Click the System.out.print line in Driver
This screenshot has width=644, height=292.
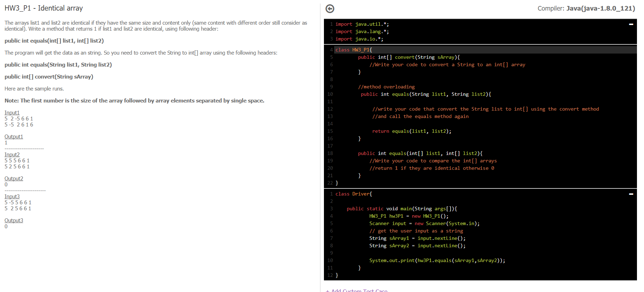click(437, 260)
